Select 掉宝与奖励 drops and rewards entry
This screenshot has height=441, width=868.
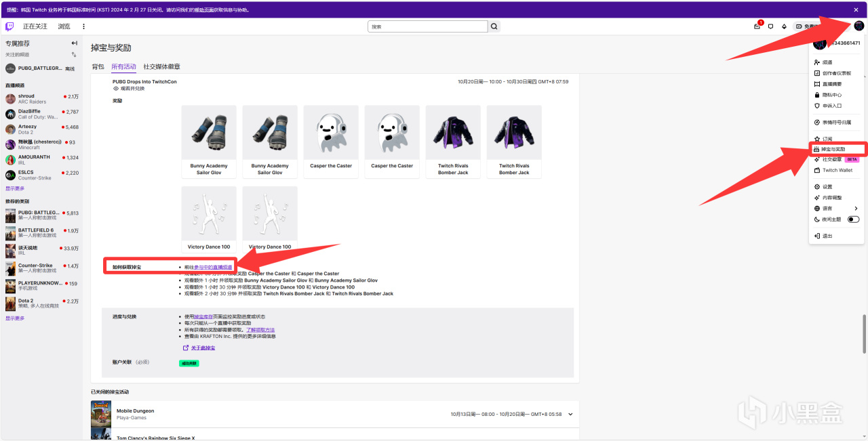pos(838,149)
